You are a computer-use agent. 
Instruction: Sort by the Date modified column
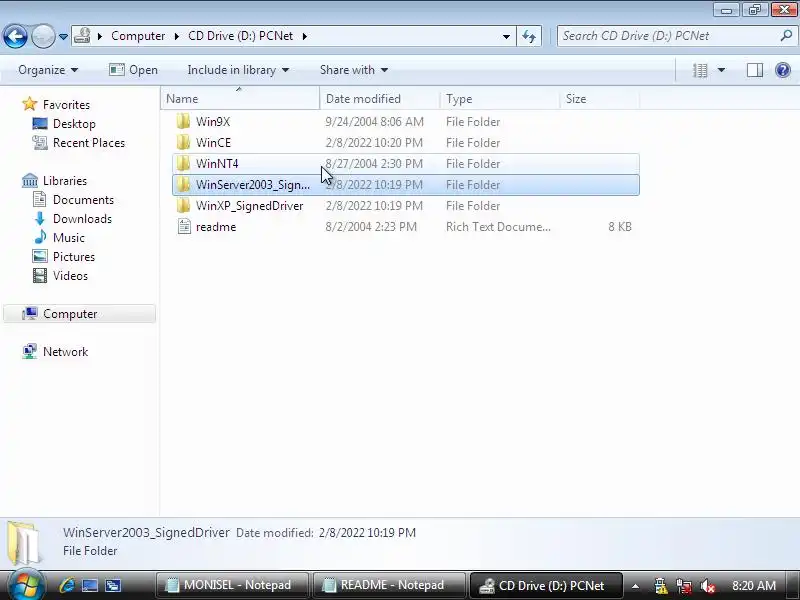(x=380, y=98)
